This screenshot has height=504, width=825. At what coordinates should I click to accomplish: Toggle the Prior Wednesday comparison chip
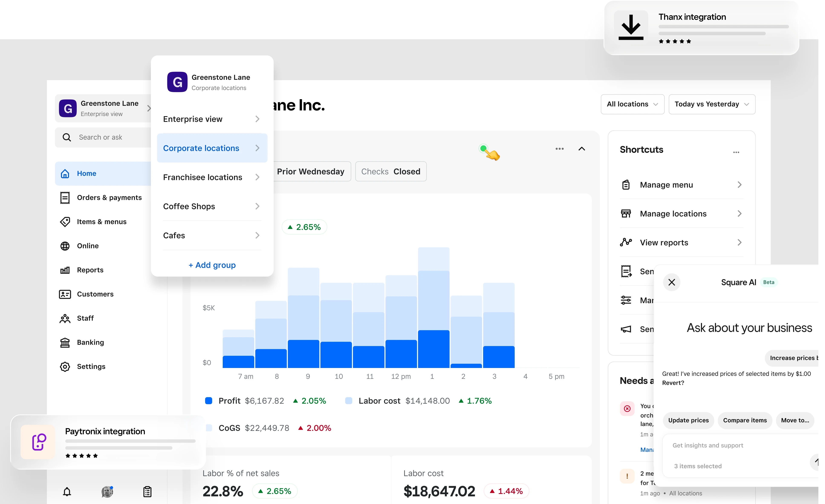[x=310, y=171]
